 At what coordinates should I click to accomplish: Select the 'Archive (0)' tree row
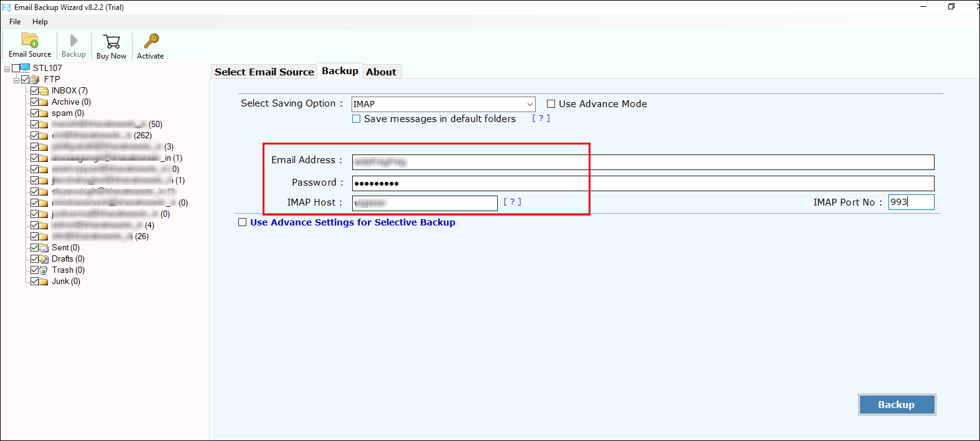tap(71, 102)
